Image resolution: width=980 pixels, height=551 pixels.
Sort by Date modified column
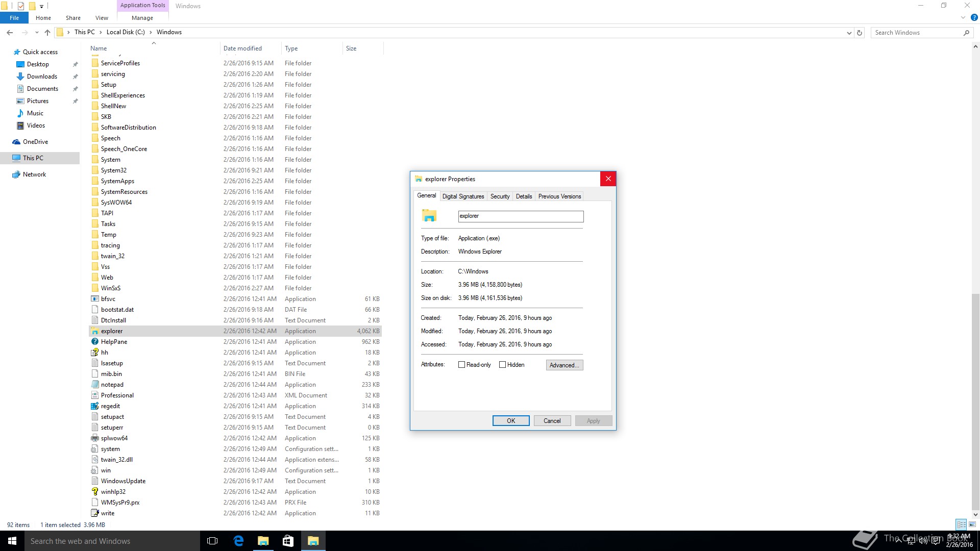pos(250,48)
